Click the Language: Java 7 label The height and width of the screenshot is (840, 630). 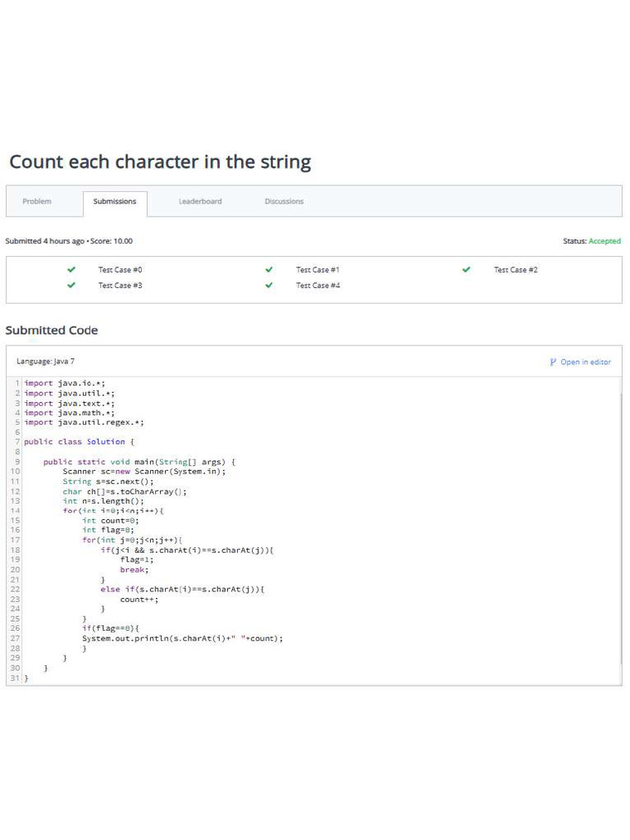point(45,361)
